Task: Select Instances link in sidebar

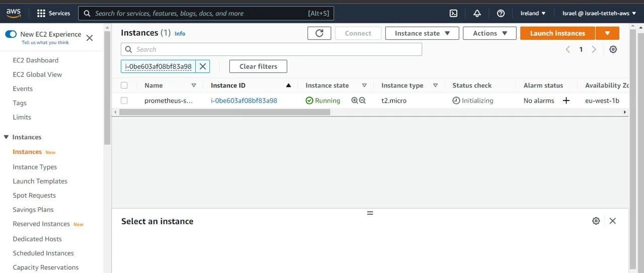Action: click(x=27, y=152)
